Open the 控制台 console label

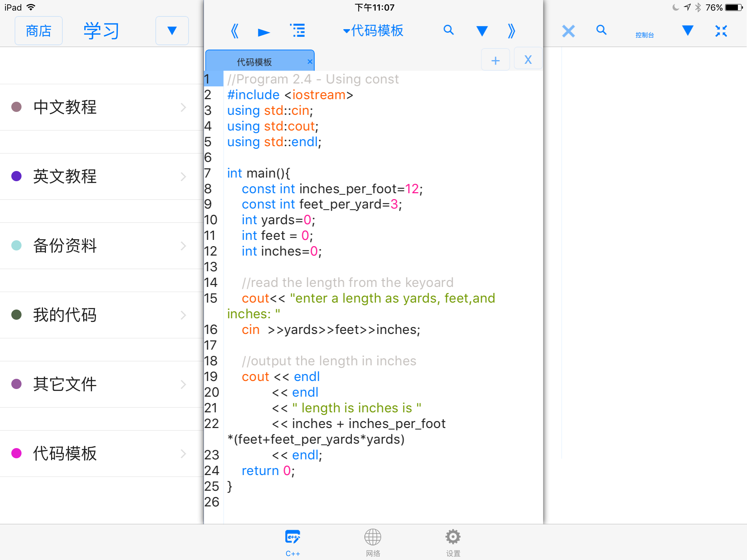(x=645, y=35)
